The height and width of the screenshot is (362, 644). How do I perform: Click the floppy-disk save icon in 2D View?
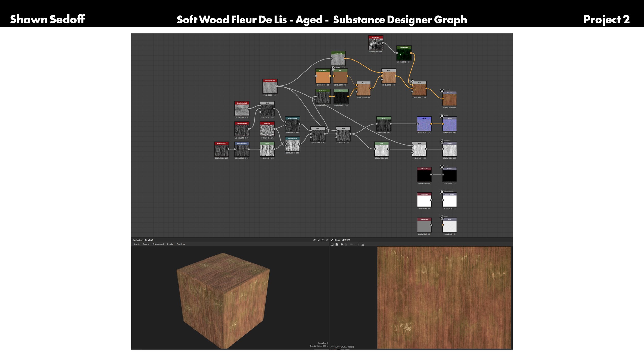tap(337, 244)
